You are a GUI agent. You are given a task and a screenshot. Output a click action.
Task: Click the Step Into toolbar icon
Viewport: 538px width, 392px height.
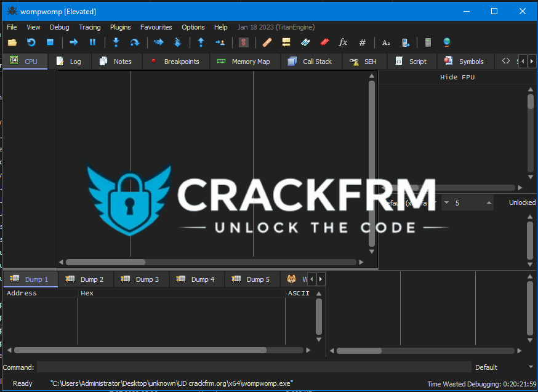[116, 42]
